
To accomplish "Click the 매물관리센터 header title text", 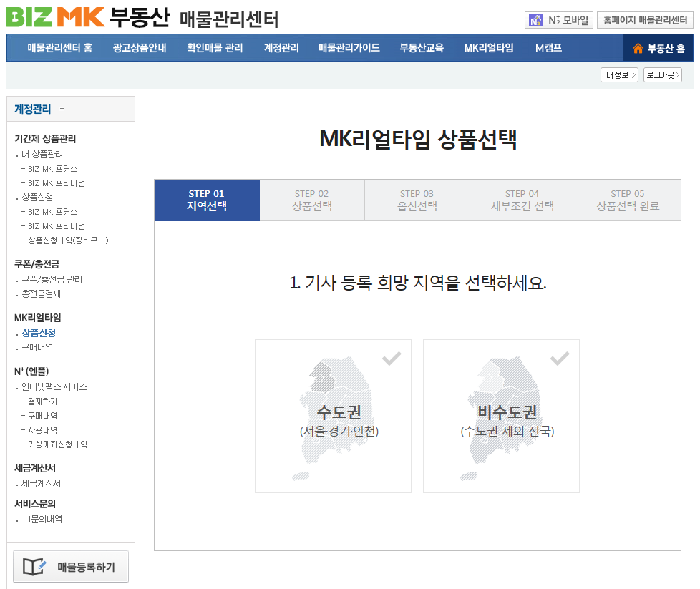I will click(229, 19).
